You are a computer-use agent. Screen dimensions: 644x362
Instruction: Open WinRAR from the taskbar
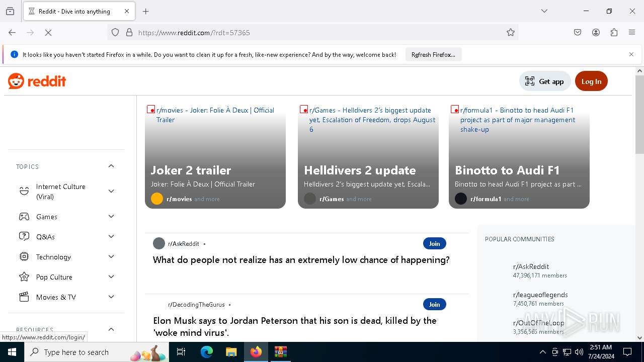point(280,352)
